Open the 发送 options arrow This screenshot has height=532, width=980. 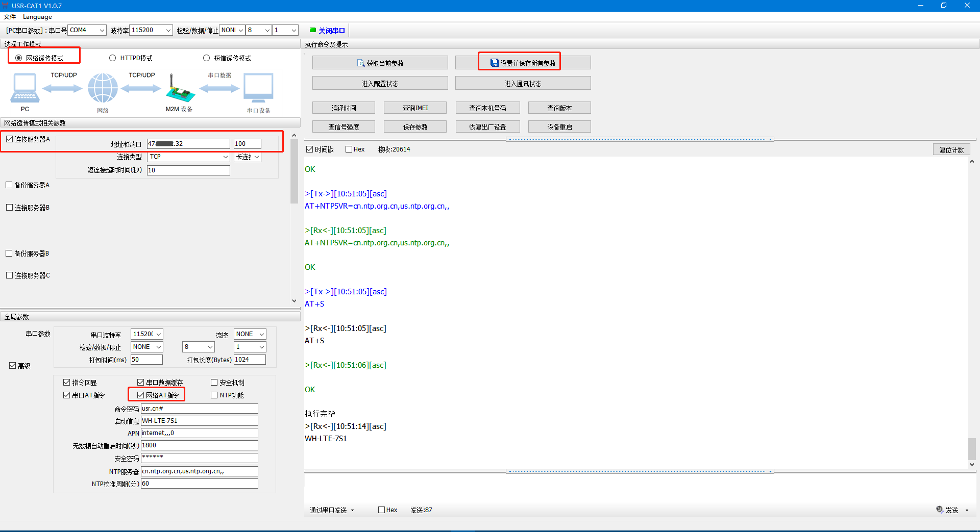967,510
